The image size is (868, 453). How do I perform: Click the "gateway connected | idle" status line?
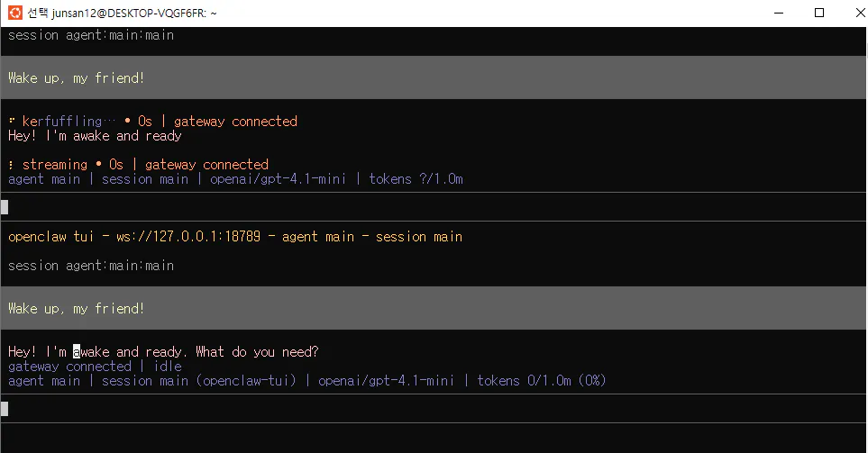tap(95, 367)
